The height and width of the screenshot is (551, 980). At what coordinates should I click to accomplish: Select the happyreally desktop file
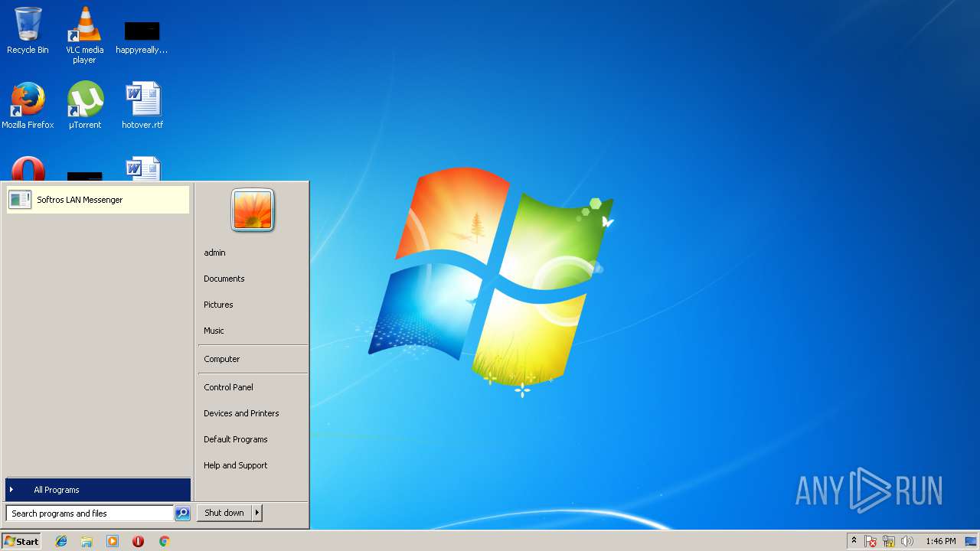coord(142,37)
